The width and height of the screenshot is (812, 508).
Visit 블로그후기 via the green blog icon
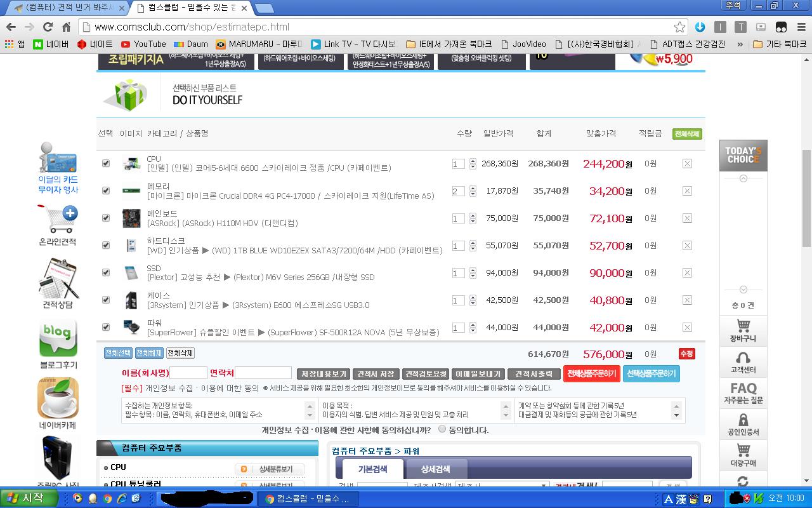pyautogui.click(x=58, y=344)
